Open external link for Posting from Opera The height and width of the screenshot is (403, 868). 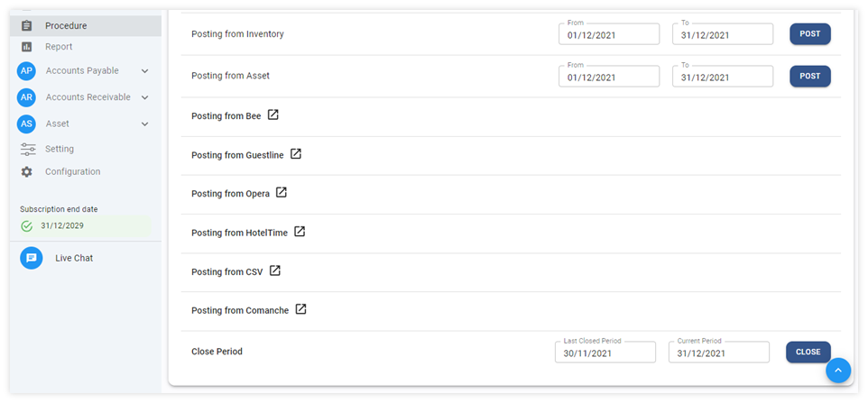tap(282, 193)
